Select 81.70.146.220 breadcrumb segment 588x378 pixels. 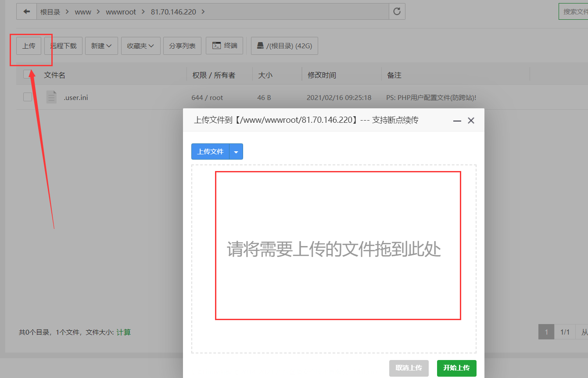coord(173,12)
